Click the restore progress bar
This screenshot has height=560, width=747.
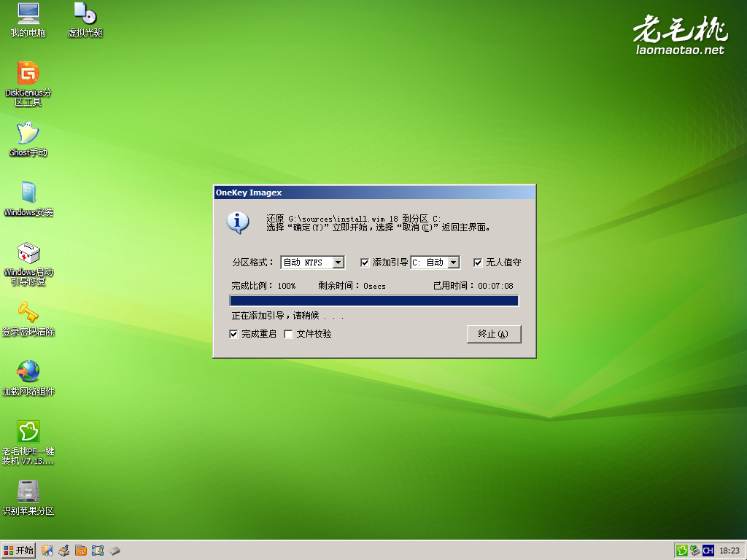(x=374, y=300)
